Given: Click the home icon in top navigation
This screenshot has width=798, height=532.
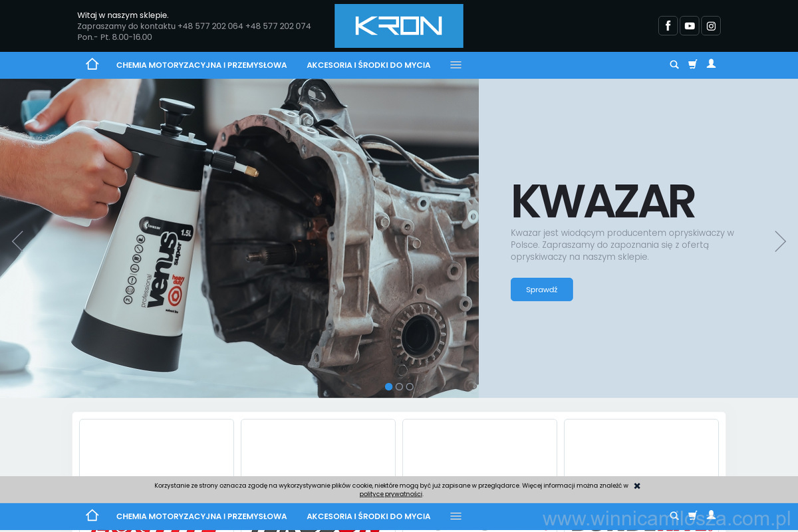Looking at the screenshot, I should click(x=92, y=65).
